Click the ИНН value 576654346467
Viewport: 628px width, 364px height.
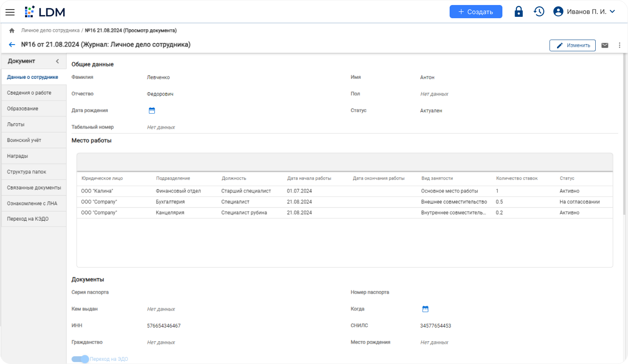click(x=164, y=326)
